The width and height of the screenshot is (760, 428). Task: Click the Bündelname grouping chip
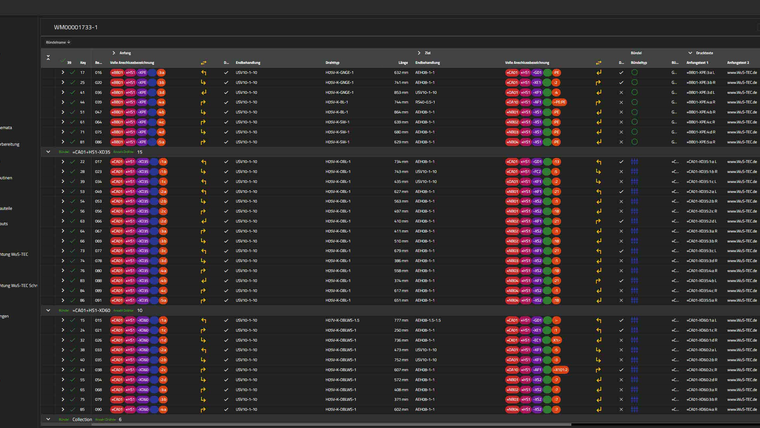point(58,42)
